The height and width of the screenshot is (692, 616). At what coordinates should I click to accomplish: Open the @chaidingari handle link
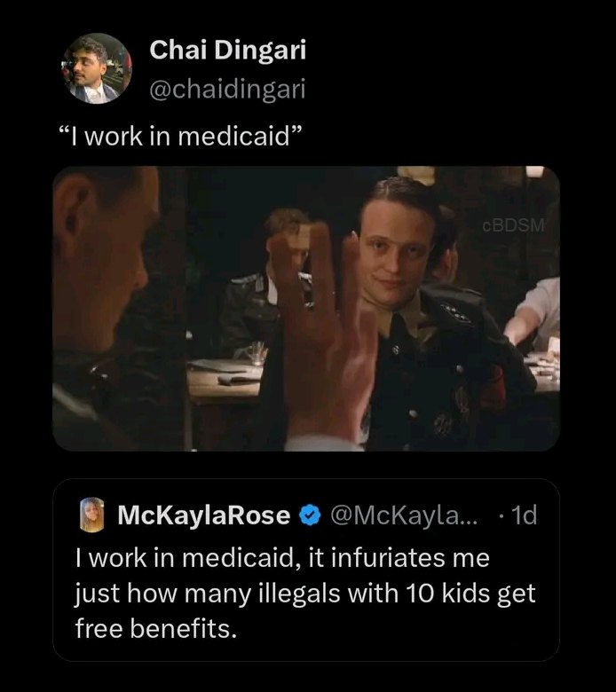pyautogui.click(x=228, y=87)
